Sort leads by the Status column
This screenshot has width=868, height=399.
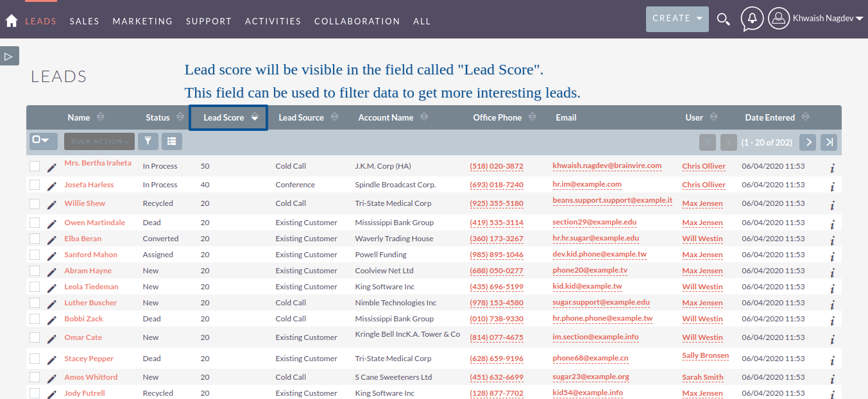click(x=164, y=117)
